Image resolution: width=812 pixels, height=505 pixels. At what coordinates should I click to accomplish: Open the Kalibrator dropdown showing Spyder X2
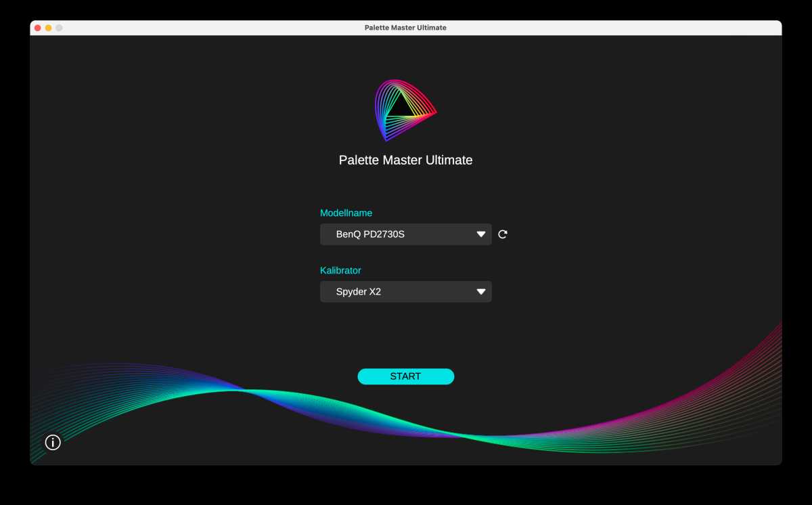tap(406, 292)
